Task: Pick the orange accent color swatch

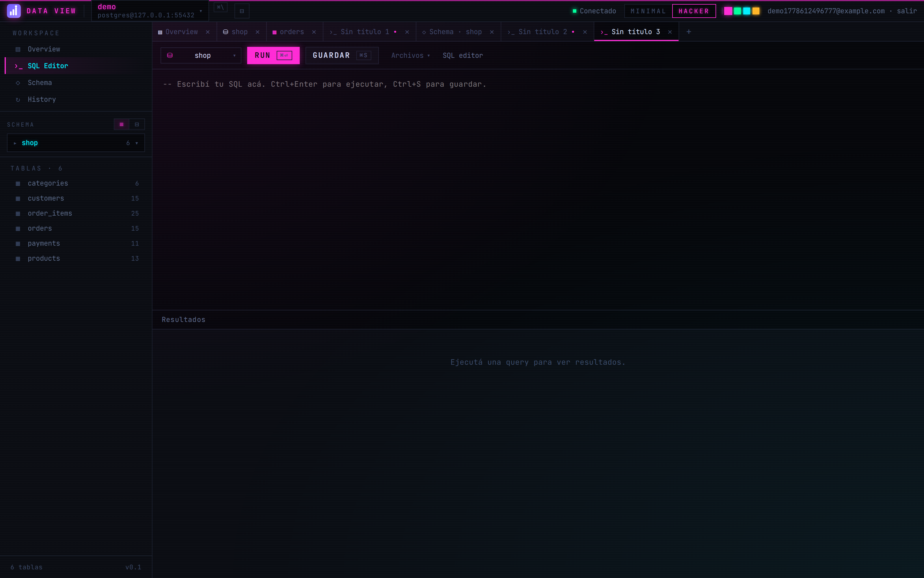Action: [756, 11]
